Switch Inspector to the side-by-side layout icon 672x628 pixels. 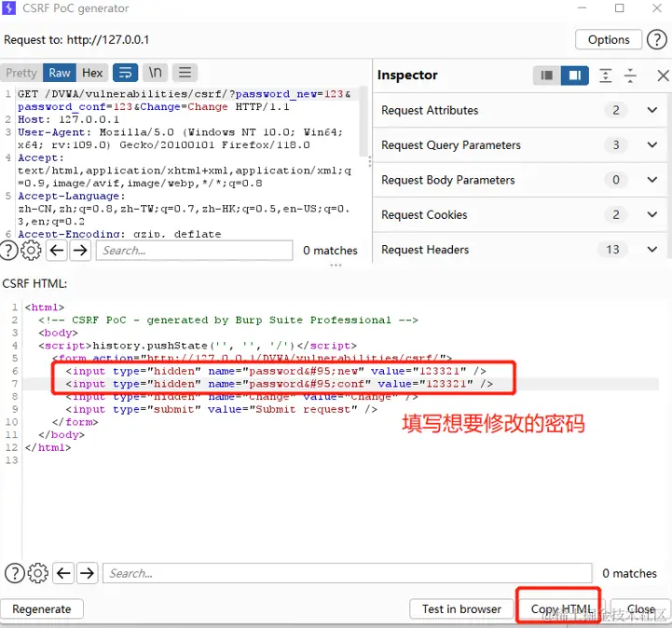click(x=575, y=75)
